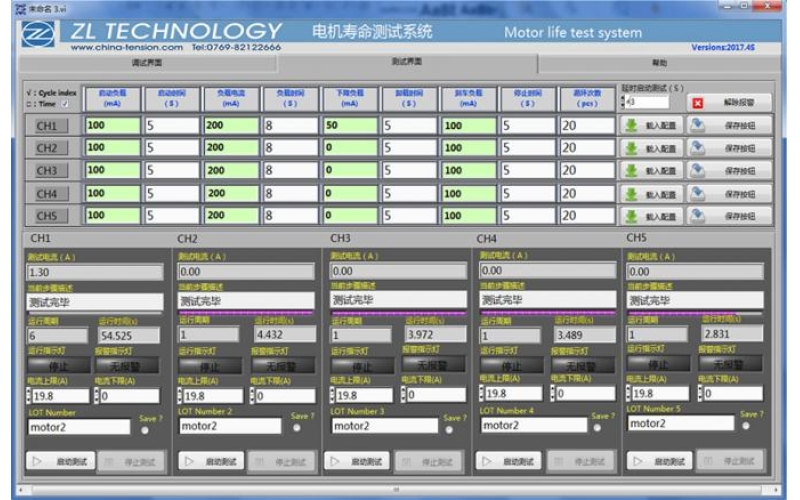Click the play icon of CH1 start test
This screenshot has height=500, width=800.
[x=37, y=461]
